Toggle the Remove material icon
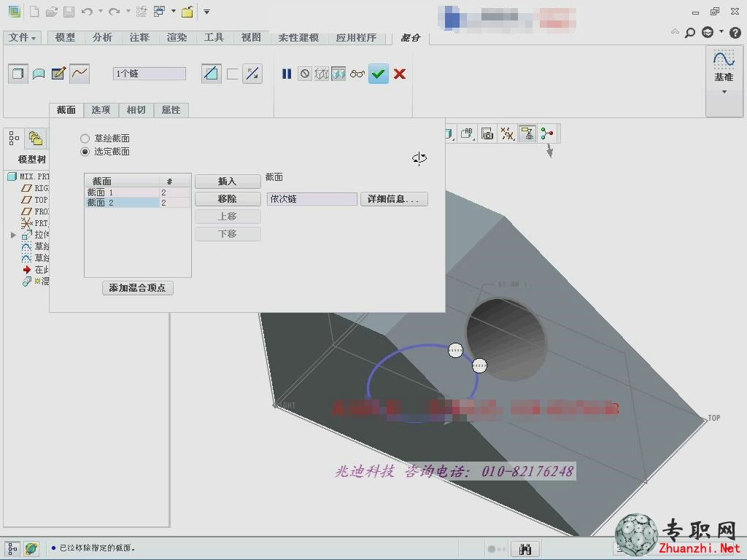 coord(211,74)
